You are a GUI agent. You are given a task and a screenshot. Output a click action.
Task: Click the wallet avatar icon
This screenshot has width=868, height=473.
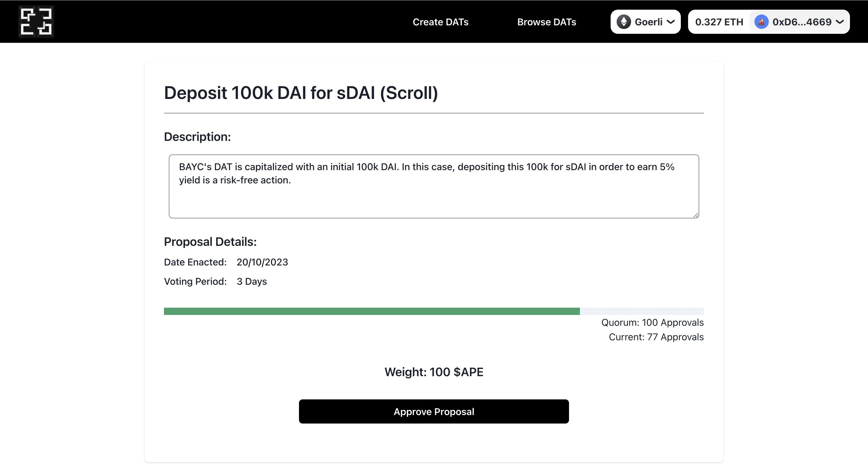761,22
